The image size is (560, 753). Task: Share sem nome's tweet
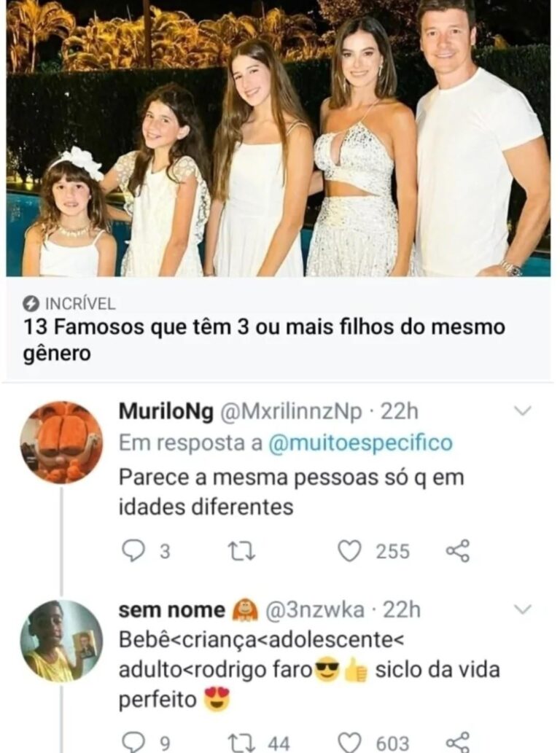(x=457, y=742)
